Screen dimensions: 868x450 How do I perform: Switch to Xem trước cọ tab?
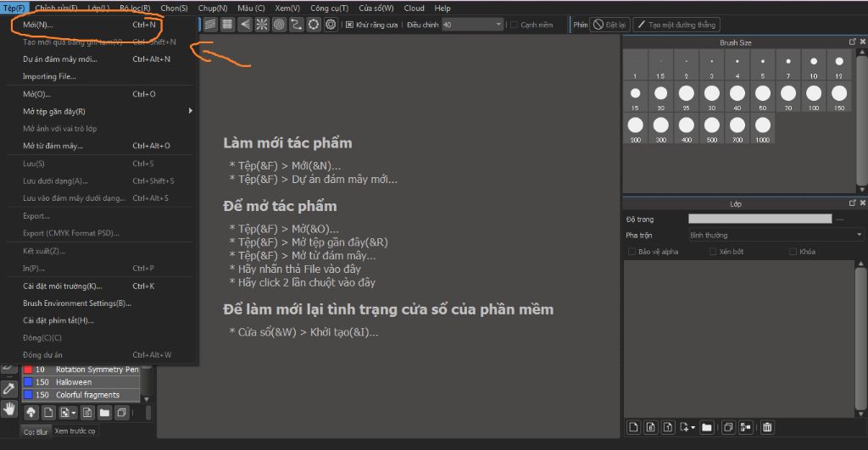point(75,431)
